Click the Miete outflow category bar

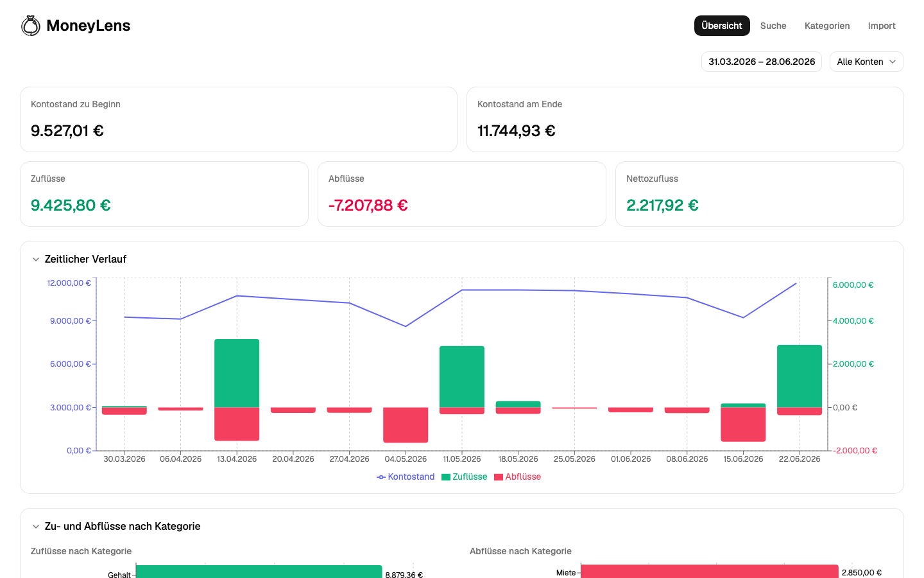point(710,572)
